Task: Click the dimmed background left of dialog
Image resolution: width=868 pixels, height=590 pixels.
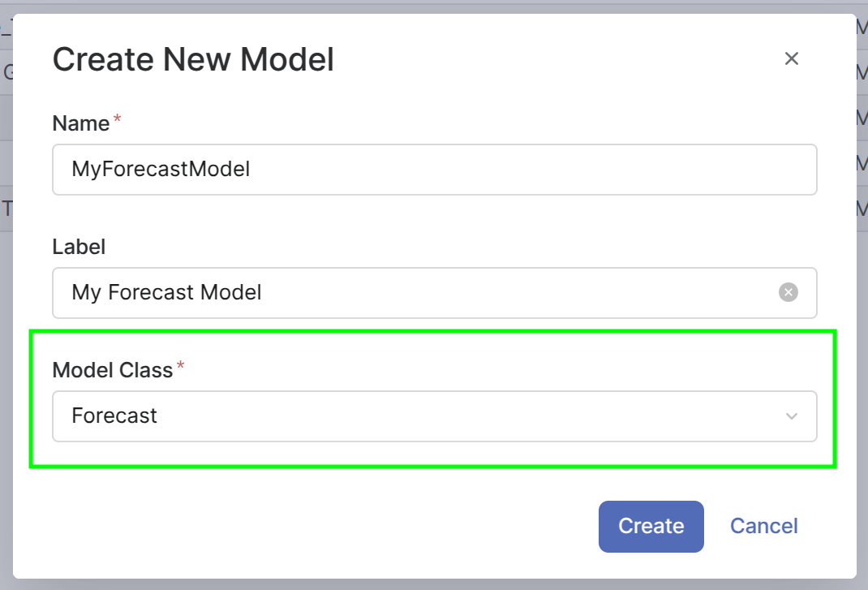Action: pyautogui.click(x=6, y=325)
